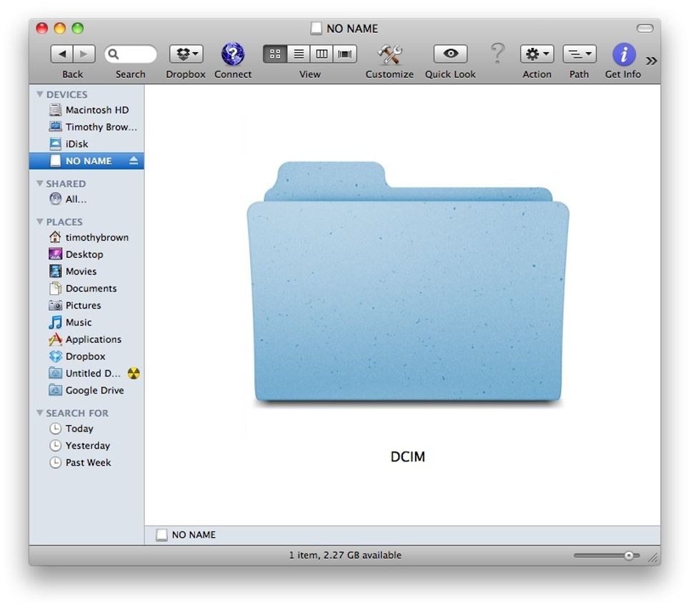Switch to list view
The height and width of the screenshot is (605, 700).
(x=298, y=53)
